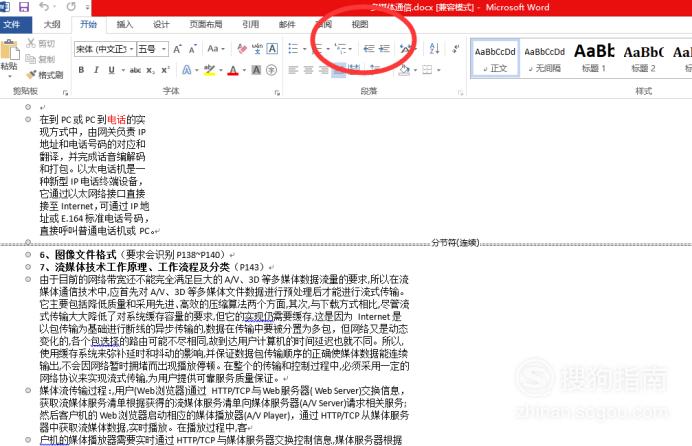Switch to the 页面布局 page layout tab
Image resolution: width=692 pixels, height=446 pixels.
tap(206, 24)
